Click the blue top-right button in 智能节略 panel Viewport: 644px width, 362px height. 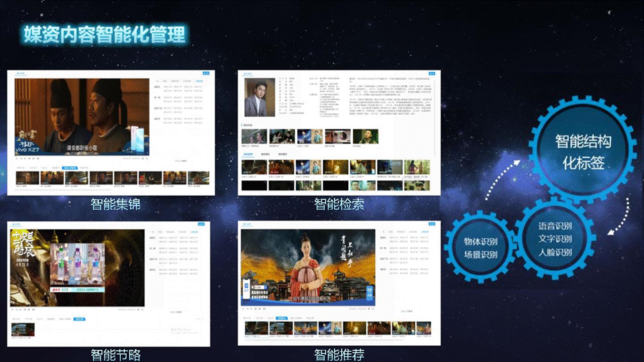click(x=201, y=224)
